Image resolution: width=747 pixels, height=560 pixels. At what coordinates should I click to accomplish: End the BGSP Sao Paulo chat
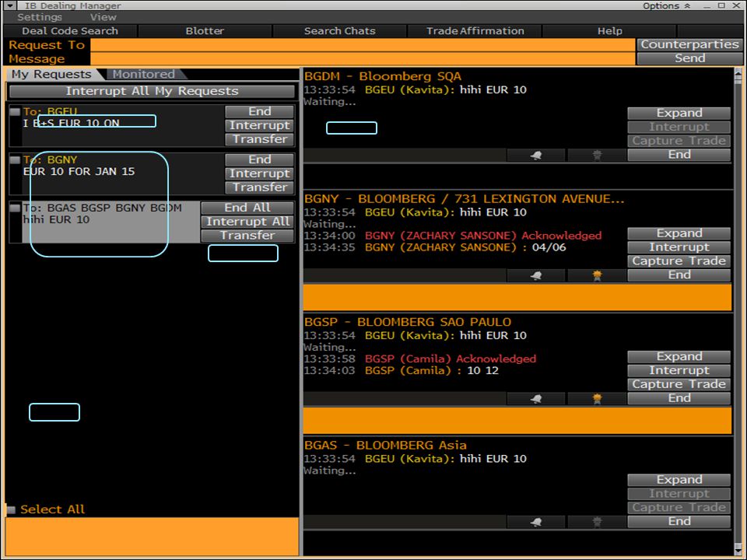click(x=679, y=398)
